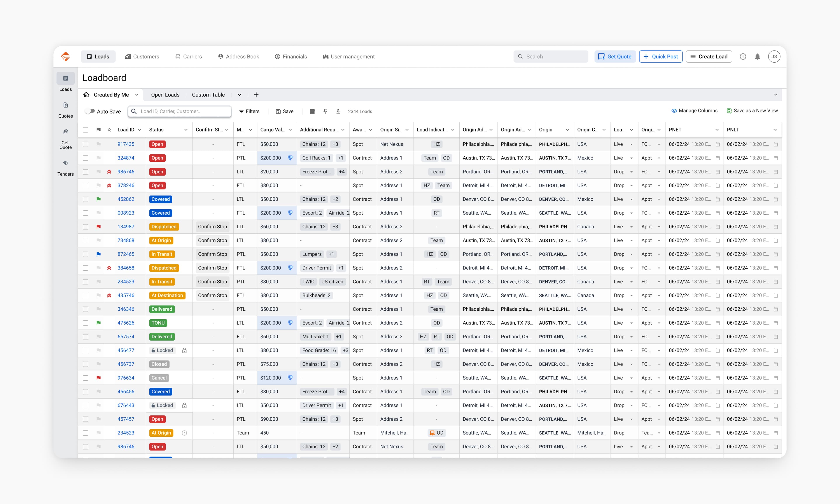
Task: Click the Create Load button
Action: [709, 57]
